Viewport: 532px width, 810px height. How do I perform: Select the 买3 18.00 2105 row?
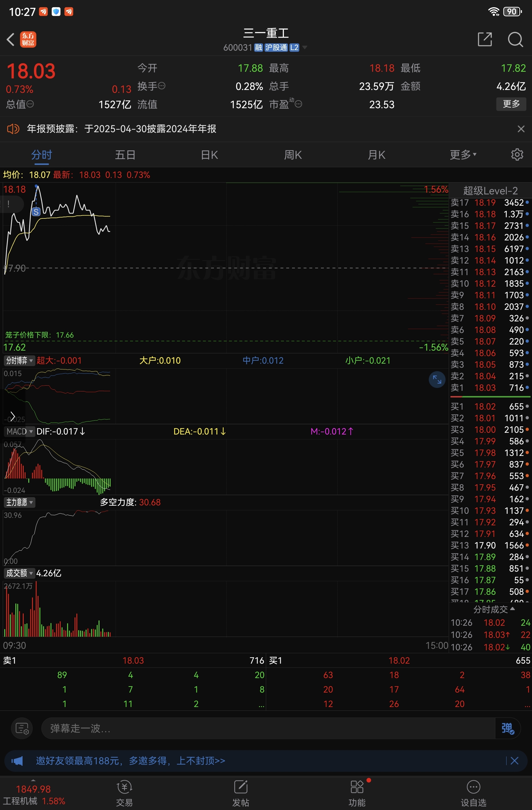click(490, 430)
